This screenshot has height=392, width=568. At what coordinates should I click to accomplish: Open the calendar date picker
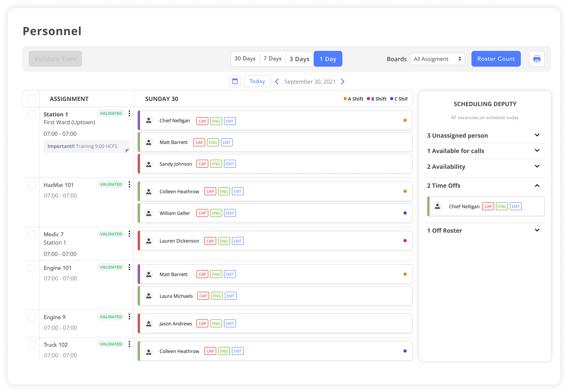click(x=235, y=81)
